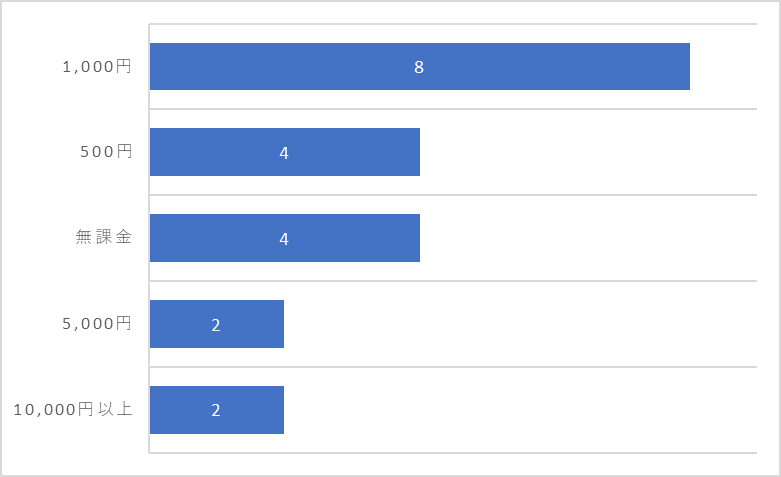Click the 1,000円 axis label
Screen dimensions: 781x477
tap(97, 66)
